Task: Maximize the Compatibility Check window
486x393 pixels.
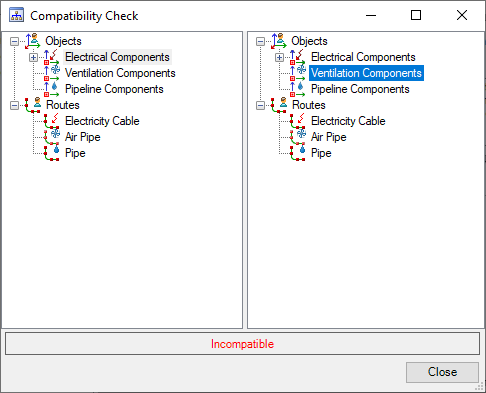Action: pyautogui.click(x=416, y=15)
